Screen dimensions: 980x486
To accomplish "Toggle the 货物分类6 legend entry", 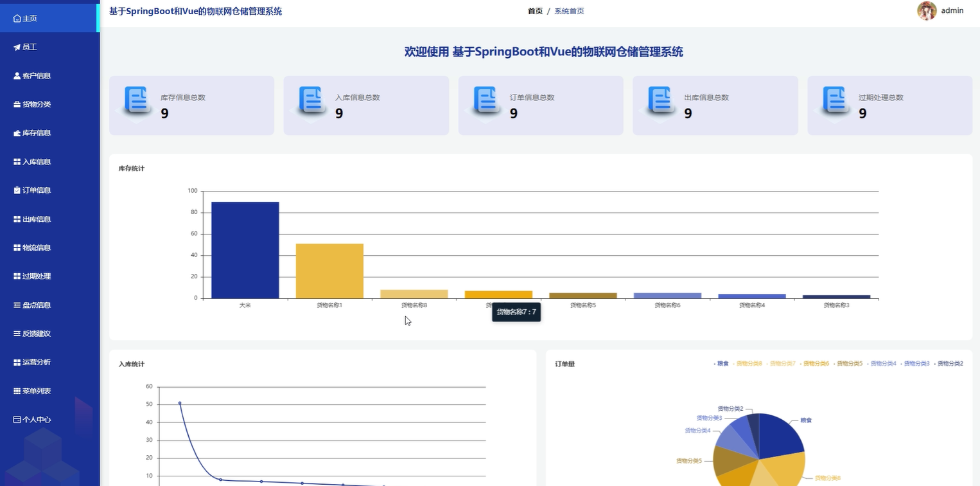I will point(814,364).
